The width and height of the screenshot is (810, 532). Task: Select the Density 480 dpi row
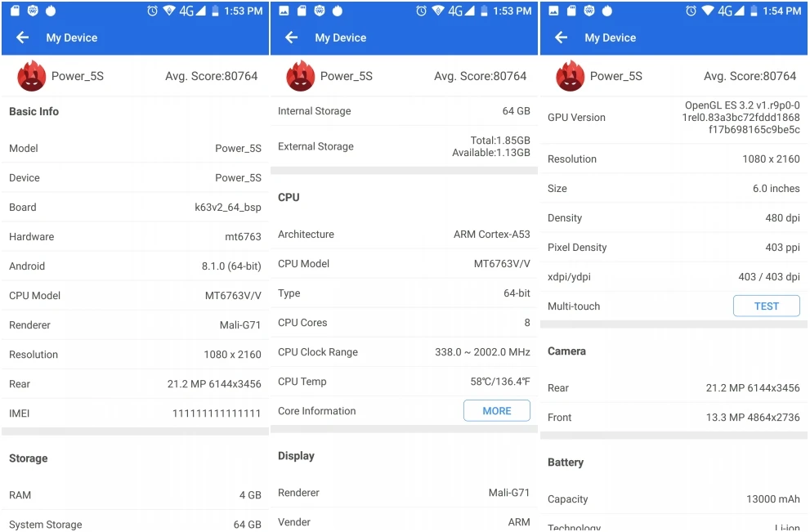pyautogui.click(x=674, y=218)
